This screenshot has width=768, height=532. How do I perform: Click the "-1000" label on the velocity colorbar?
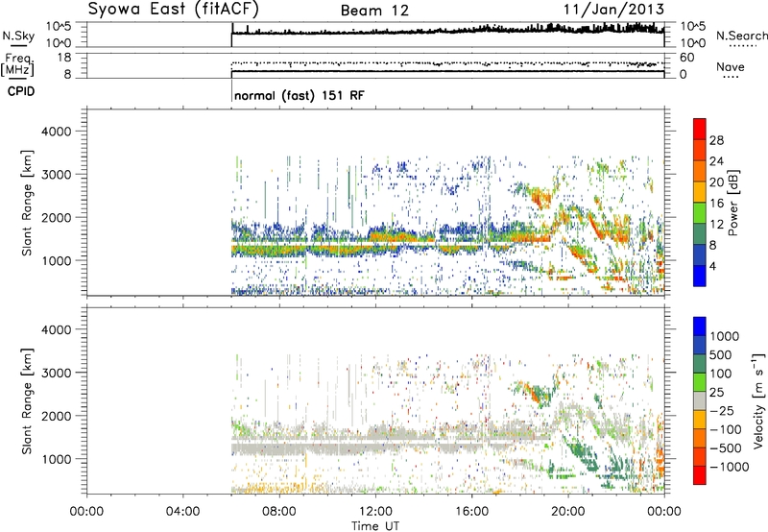729,467
